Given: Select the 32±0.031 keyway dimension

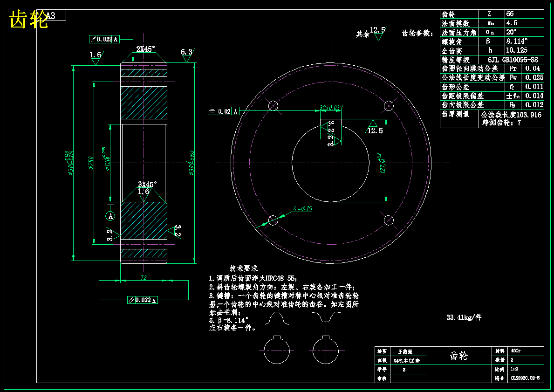Looking at the screenshot, I should point(331,108).
